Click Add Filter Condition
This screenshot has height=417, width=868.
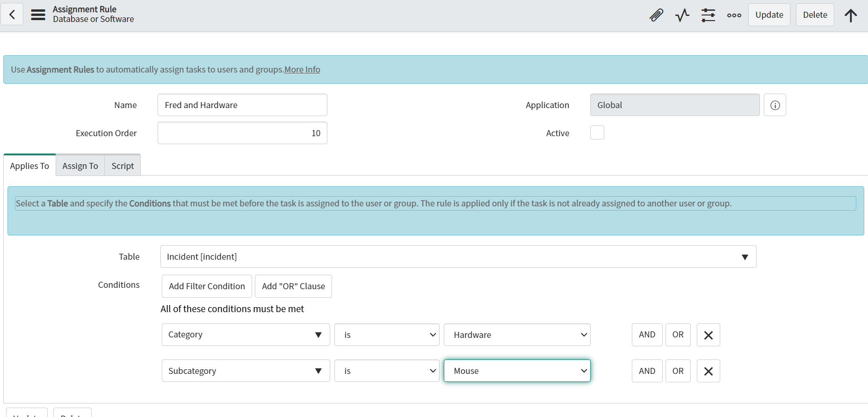[x=207, y=286]
